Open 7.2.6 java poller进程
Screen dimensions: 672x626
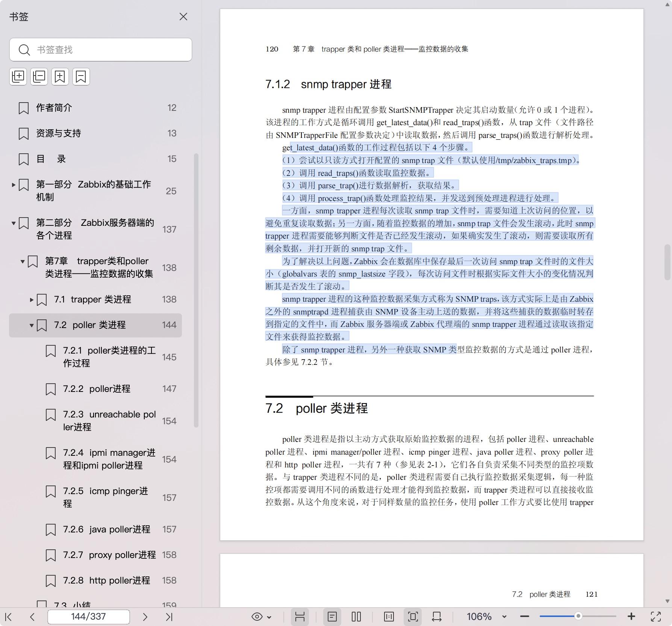point(107,529)
